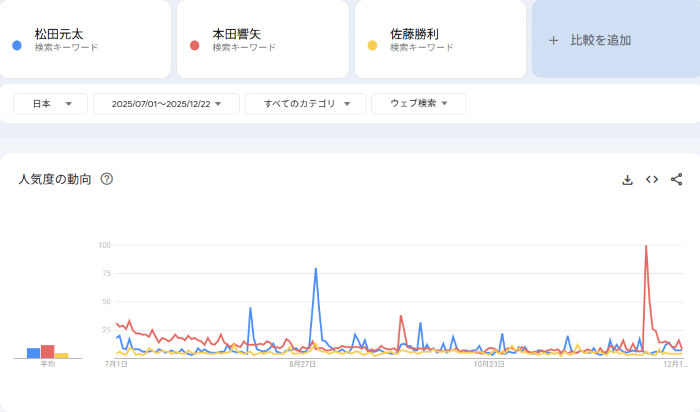The height and width of the screenshot is (412, 700).
Task: Select the 佐藤勝利 search term card
Action: (x=440, y=40)
